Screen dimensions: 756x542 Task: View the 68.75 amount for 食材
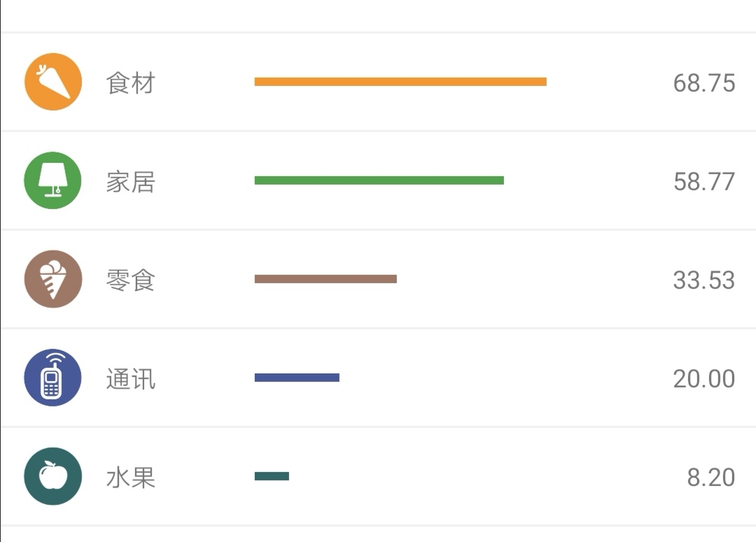pyautogui.click(x=704, y=83)
